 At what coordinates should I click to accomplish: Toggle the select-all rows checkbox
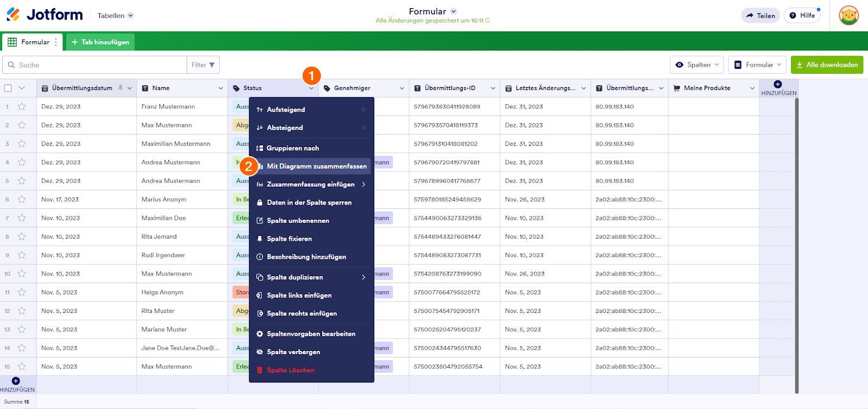tap(8, 88)
